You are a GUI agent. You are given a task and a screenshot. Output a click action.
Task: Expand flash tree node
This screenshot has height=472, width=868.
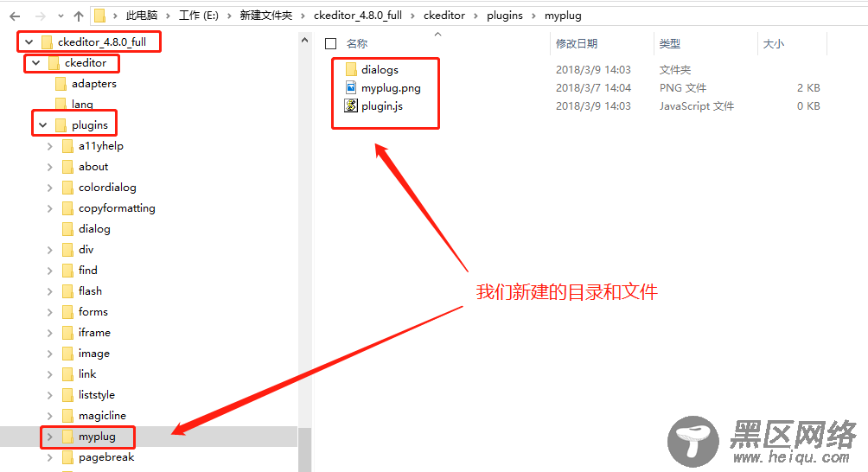[x=50, y=291]
